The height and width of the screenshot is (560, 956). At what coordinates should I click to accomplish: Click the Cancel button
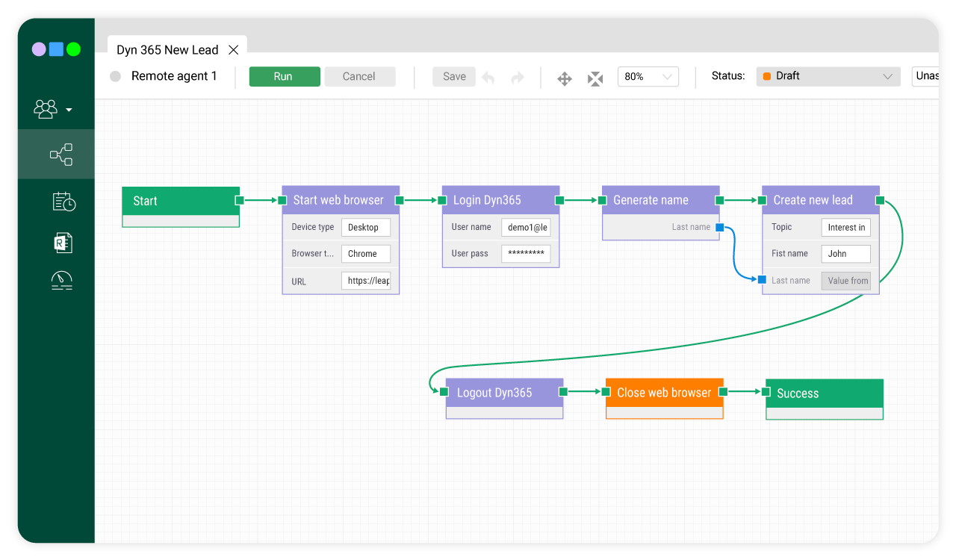(360, 76)
